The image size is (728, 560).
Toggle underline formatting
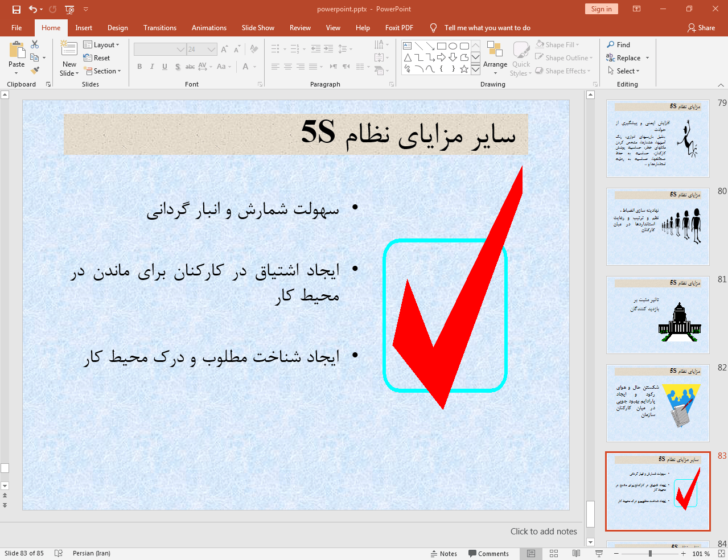(164, 67)
